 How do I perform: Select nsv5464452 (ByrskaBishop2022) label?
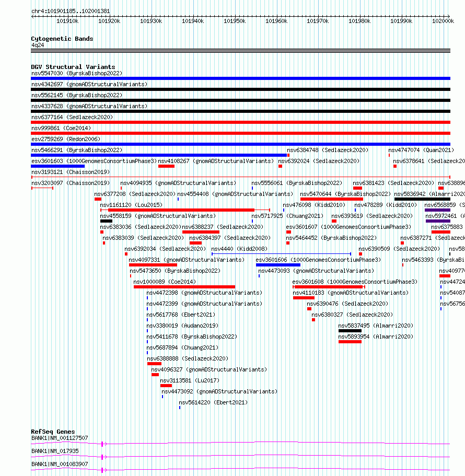coord(331,237)
